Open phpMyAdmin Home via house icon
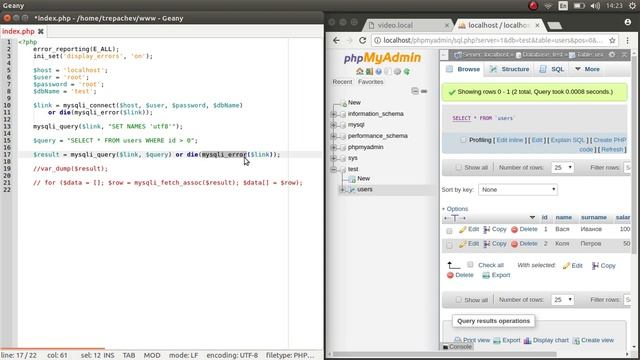This screenshot has width=640, height=360. click(x=360, y=71)
